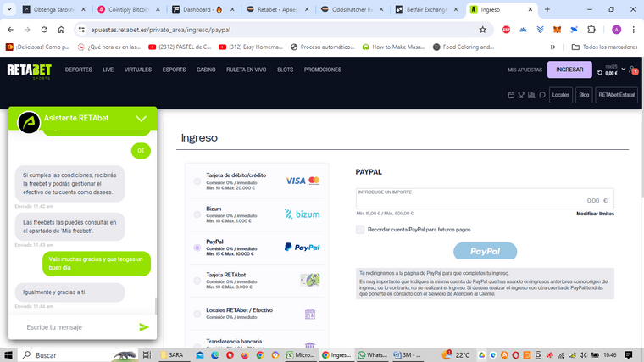Viewport: 644px width, 362px height.
Task: Open the MetaMask fox extension
Action: pyautogui.click(x=557, y=30)
